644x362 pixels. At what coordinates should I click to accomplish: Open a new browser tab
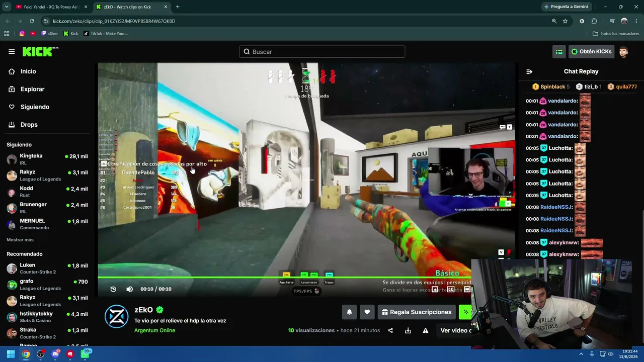(178, 7)
